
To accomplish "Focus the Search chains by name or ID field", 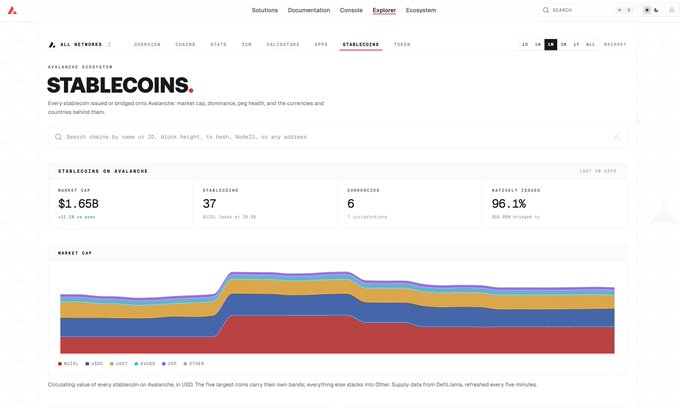I will click(337, 137).
